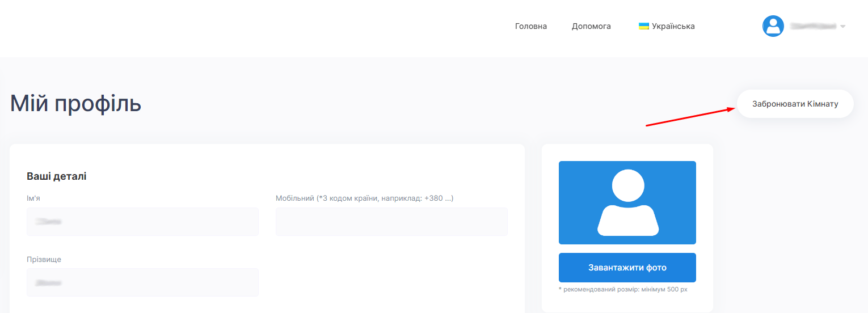Click the Мобільний field label text
Screen dimensions: 868x313
tap(364, 198)
